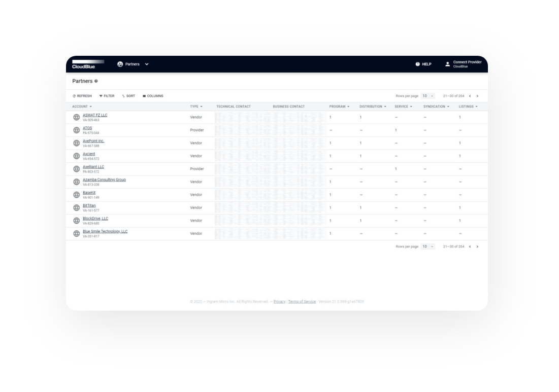Image resolution: width=559 pixels, height=392 pixels.
Task: Open the Terms of Service footer link
Action: (x=302, y=302)
